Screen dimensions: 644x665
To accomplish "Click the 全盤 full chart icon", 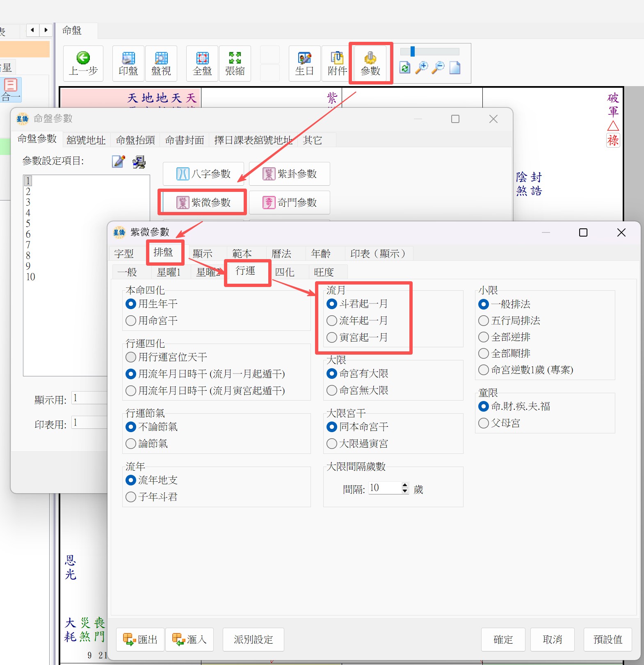I will tap(202, 58).
